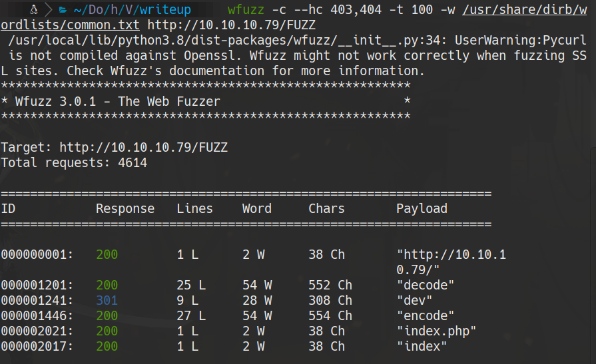Click the 200 response for ID 000000001

[x=107, y=255]
